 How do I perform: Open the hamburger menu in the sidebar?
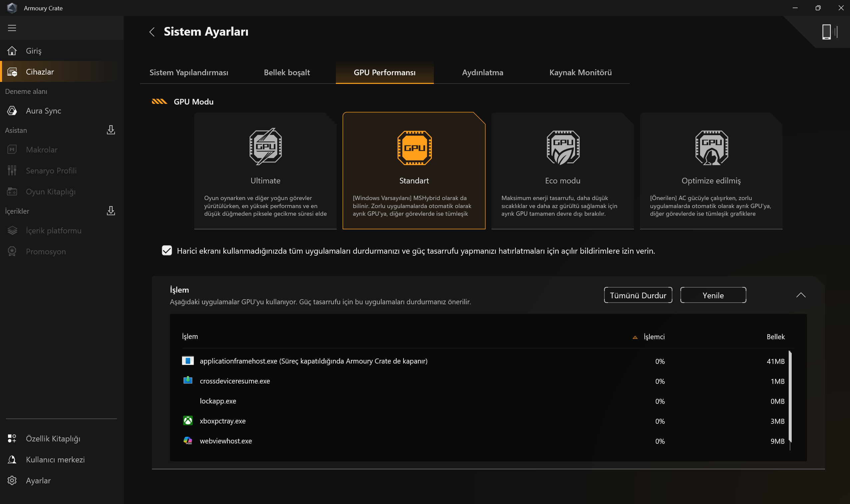point(12,28)
